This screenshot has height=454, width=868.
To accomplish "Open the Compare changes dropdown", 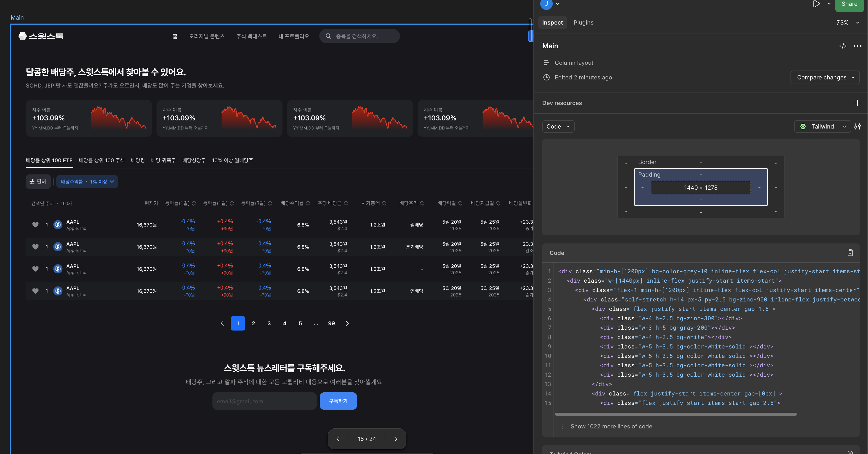I will click(825, 78).
